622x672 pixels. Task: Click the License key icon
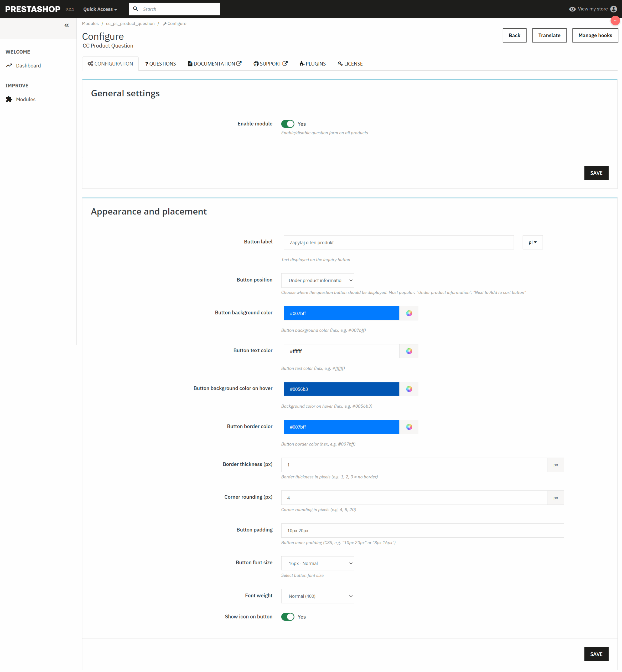[340, 64]
